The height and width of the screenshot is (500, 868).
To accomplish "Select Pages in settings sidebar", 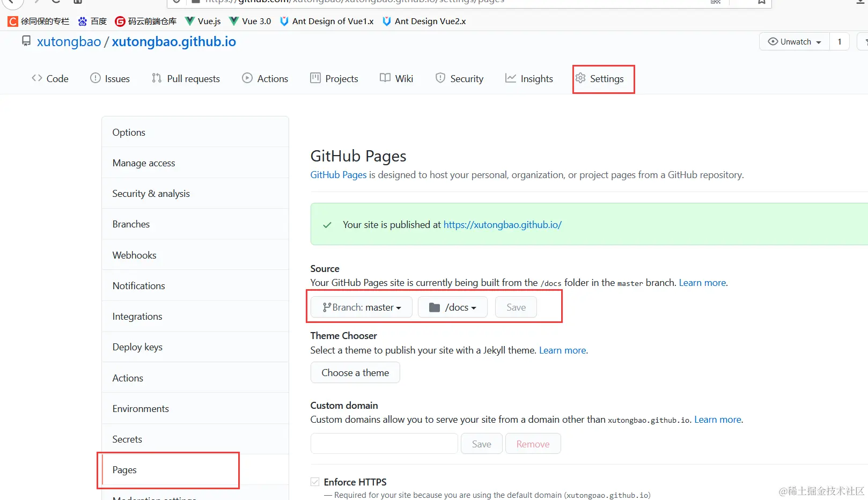I will pos(195,469).
